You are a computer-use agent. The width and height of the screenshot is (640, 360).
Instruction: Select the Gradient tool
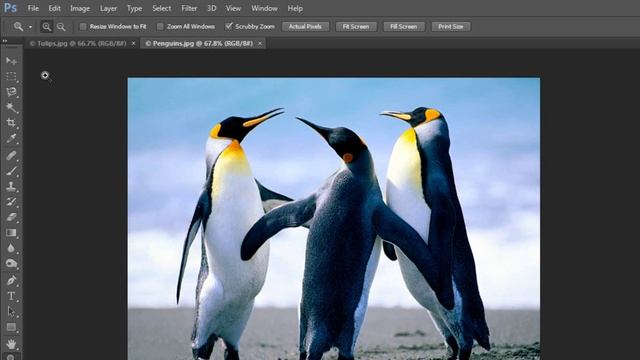pyautogui.click(x=11, y=233)
